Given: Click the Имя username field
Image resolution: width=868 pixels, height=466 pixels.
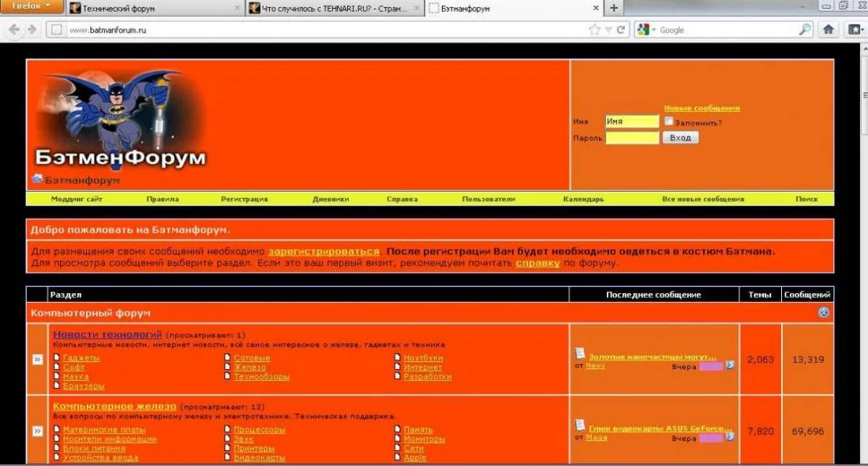Looking at the screenshot, I should click(x=631, y=121).
